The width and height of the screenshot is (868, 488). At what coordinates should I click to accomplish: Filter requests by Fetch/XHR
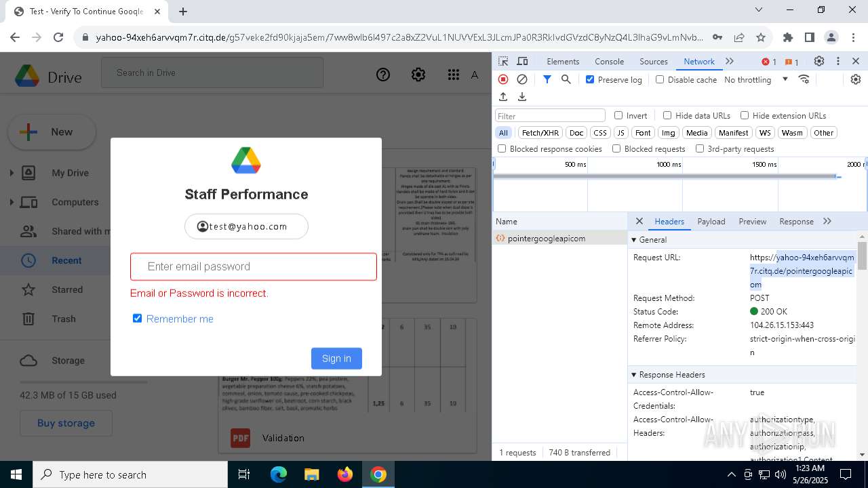(540, 133)
